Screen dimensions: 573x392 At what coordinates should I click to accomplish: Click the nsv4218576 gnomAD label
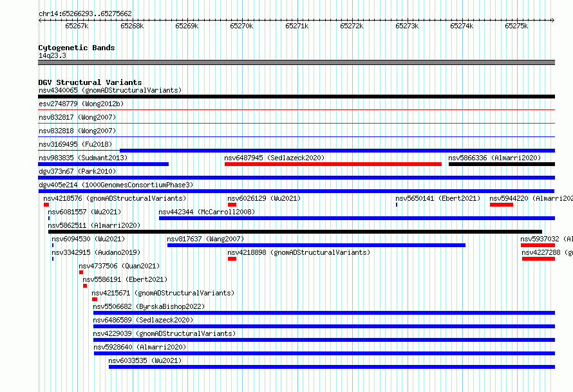[115, 198]
